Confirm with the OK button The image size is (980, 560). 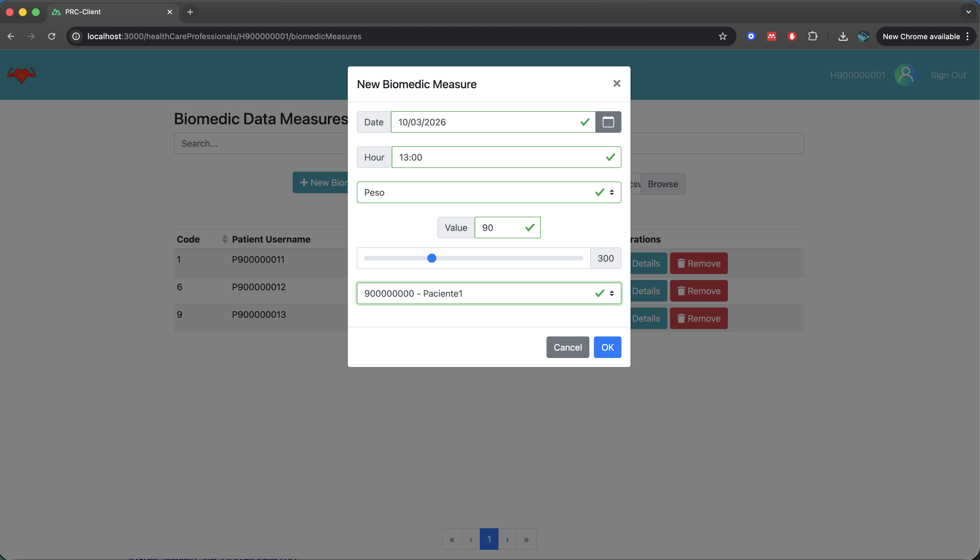coord(607,347)
